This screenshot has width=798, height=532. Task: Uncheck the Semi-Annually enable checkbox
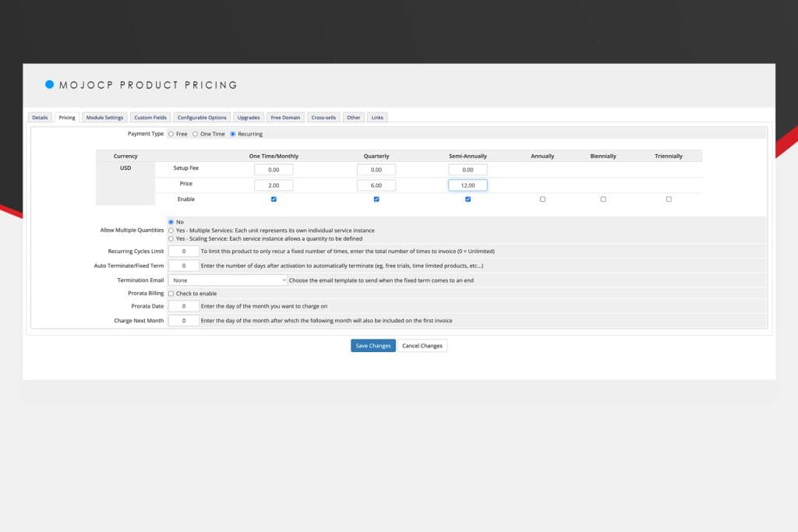click(x=468, y=199)
